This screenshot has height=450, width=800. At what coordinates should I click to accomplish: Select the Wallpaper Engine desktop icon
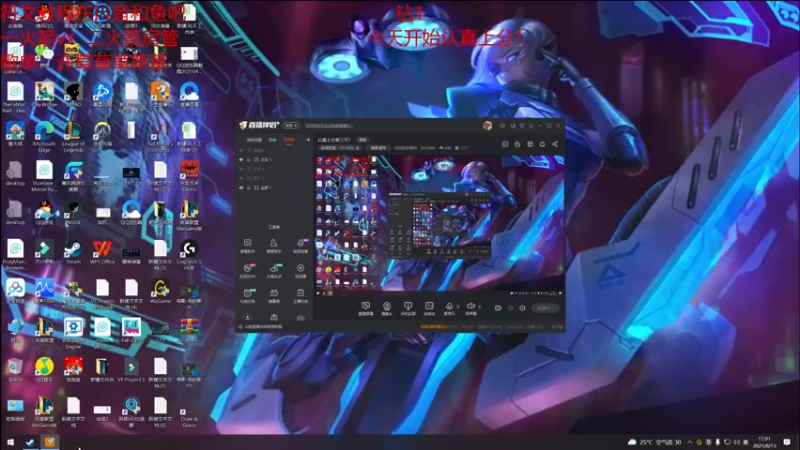click(73, 334)
